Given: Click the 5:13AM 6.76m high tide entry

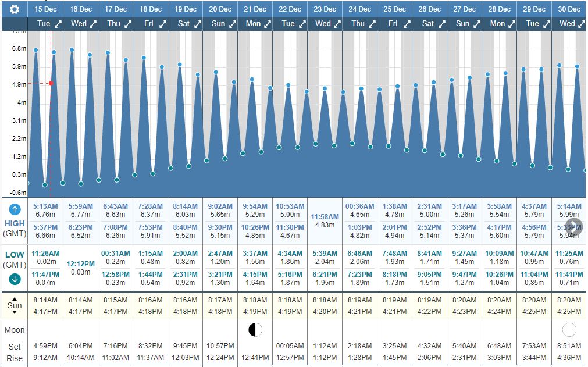Looking at the screenshot, I should click(x=46, y=210).
